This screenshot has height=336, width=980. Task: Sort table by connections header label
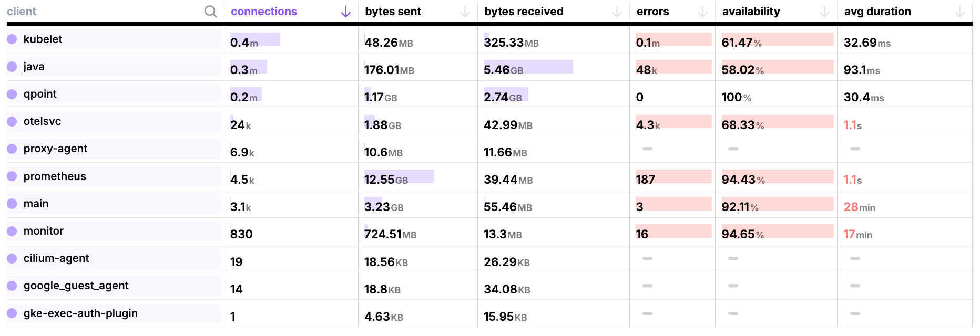[264, 12]
